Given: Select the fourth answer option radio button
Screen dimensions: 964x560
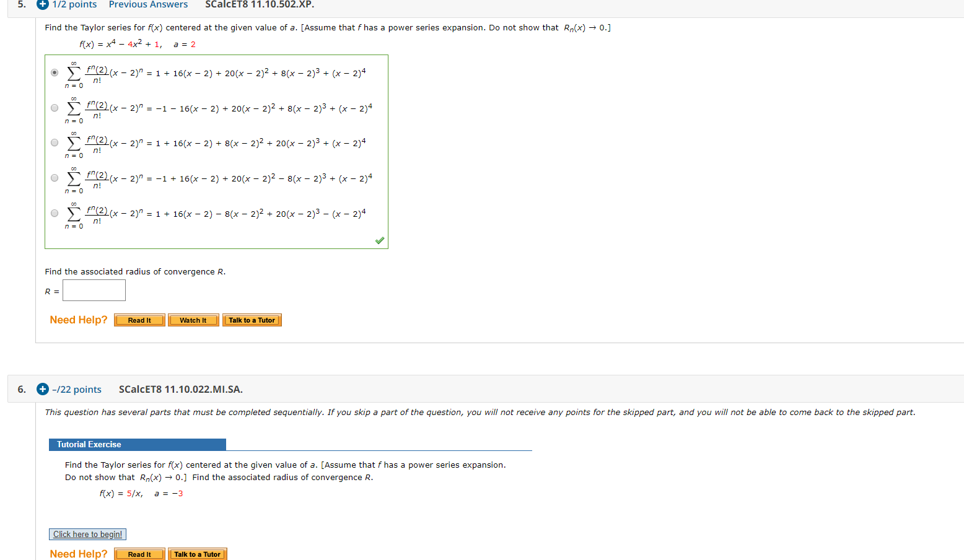Looking at the screenshot, I should [x=54, y=178].
